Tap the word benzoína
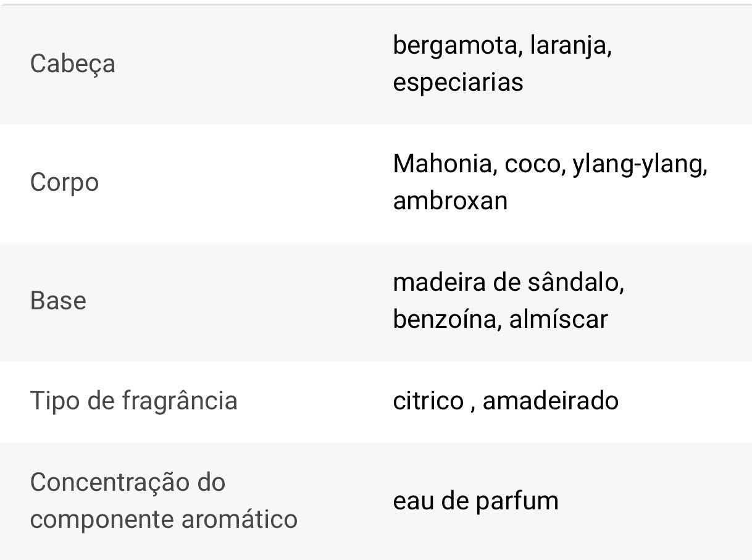 [x=444, y=319]
